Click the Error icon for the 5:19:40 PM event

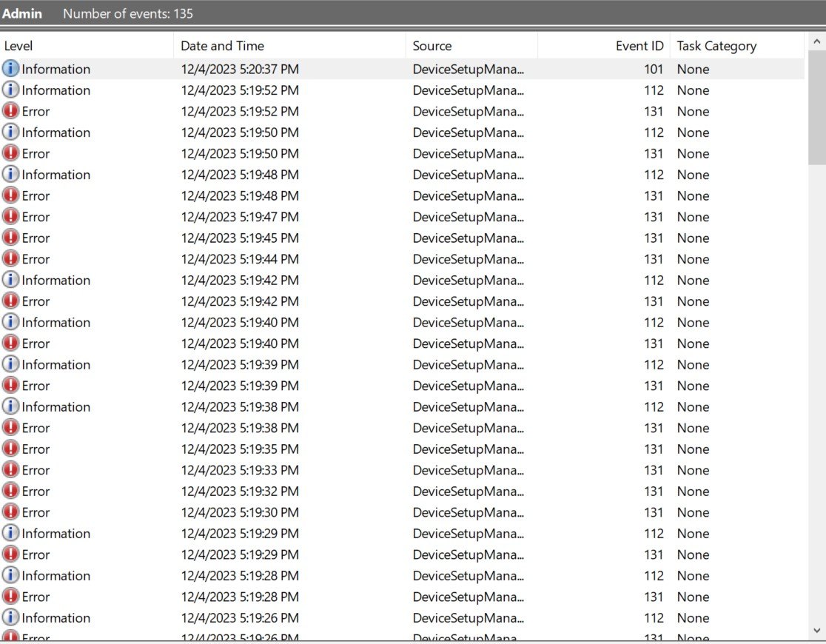(x=10, y=343)
